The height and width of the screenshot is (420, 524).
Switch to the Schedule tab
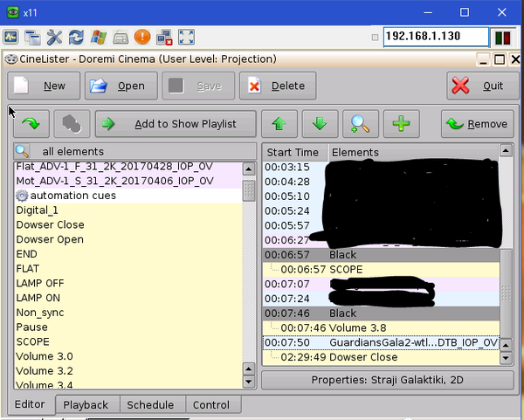[x=150, y=405]
